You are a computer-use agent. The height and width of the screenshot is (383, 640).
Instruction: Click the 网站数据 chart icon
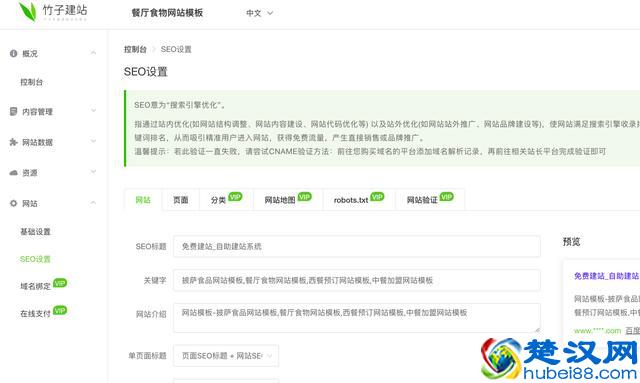[13, 142]
